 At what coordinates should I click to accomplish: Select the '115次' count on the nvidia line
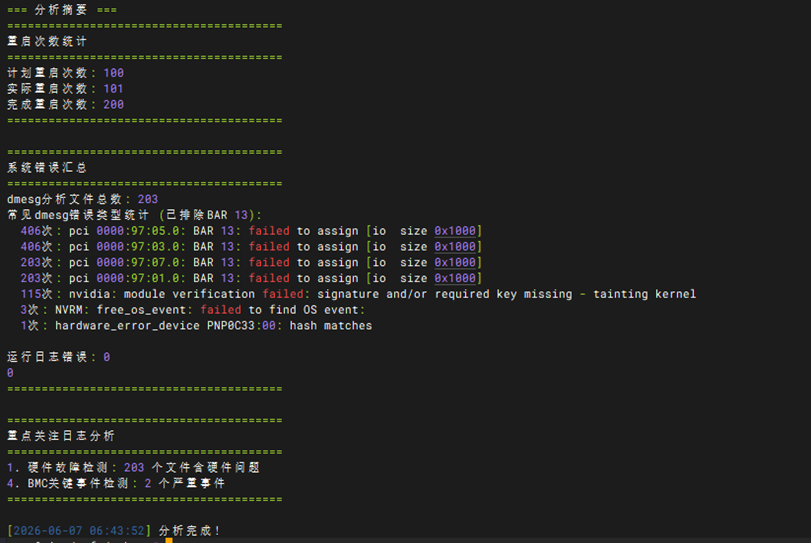click(x=37, y=294)
